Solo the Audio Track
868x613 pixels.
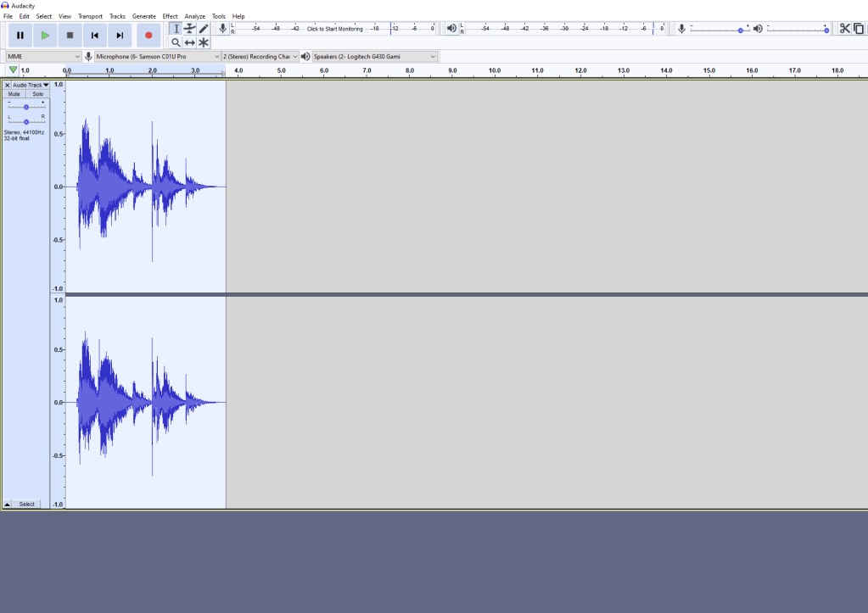37,94
